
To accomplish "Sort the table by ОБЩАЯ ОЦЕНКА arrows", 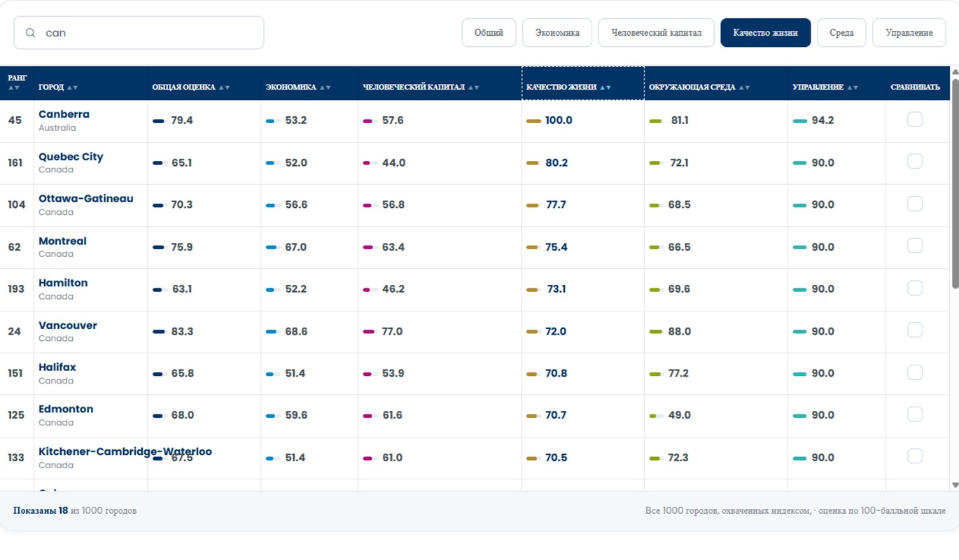I will [224, 87].
